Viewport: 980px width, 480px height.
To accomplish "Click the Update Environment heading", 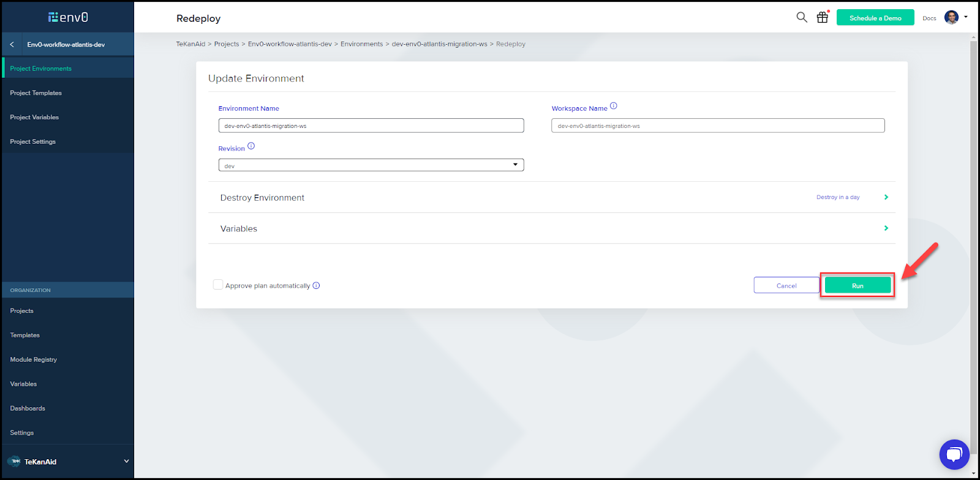I will [256, 78].
